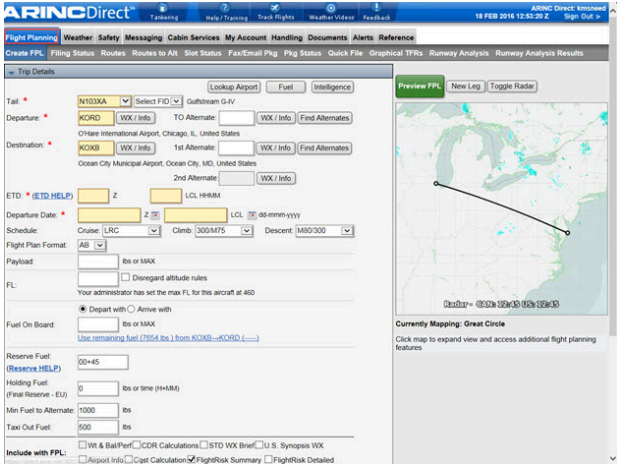617x464 pixels.
Task: Open Weather Videos icon
Action: (331, 12)
